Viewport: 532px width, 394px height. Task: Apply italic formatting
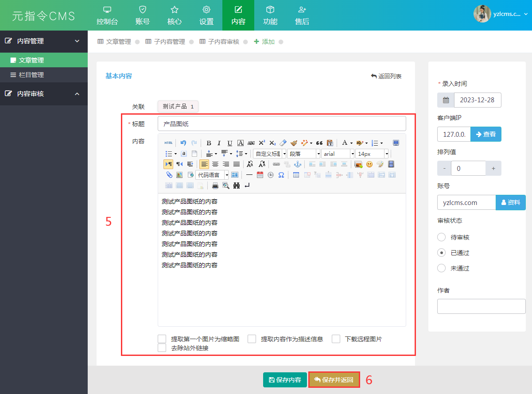tap(219, 143)
